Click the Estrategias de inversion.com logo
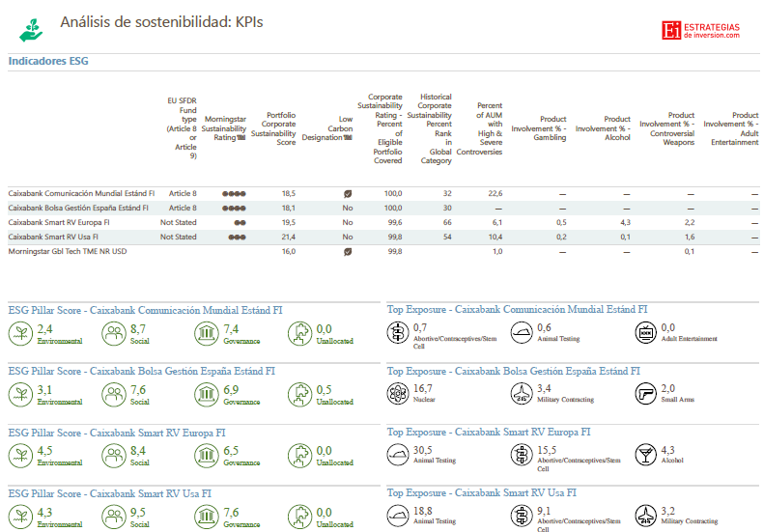764x532 pixels. click(701, 31)
